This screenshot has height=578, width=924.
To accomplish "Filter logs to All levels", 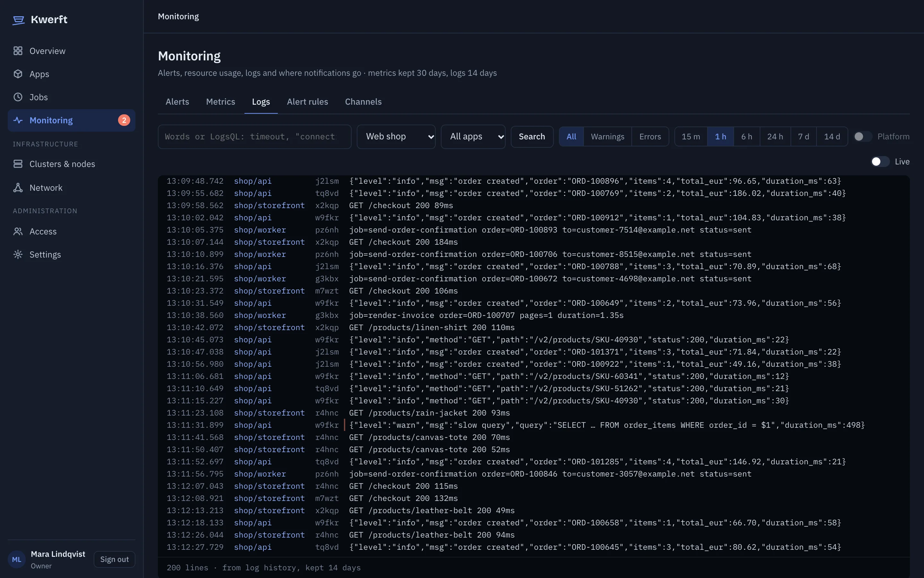I will [571, 136].
